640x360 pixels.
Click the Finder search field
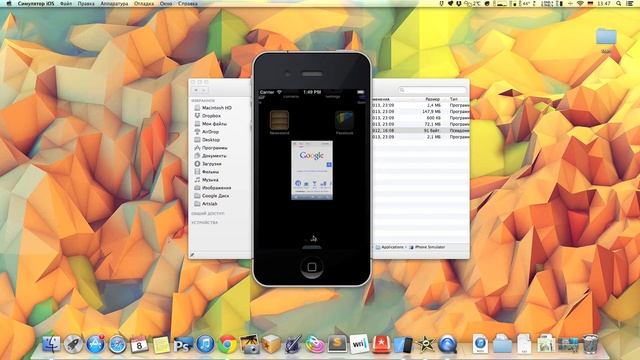pos(432,90)
